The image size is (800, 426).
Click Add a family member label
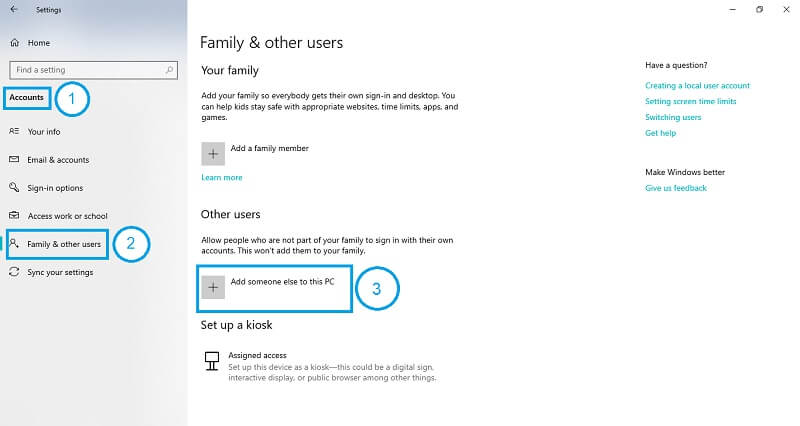(269, 148)
